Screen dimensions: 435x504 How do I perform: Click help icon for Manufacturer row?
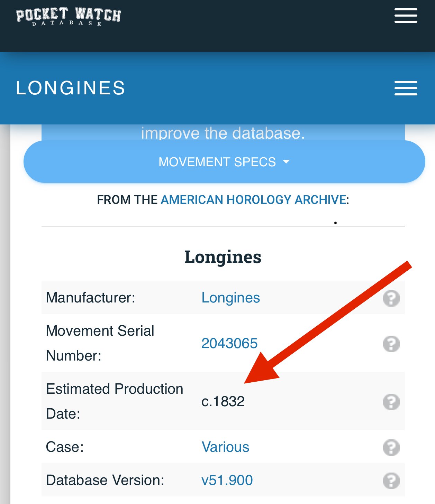coord(391,298)
